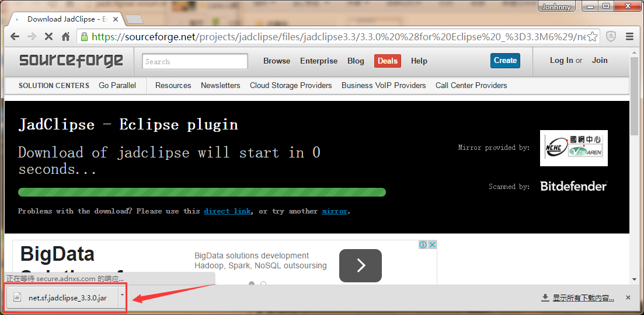Click the green padlock security icon
This screenshot has height=315, width=644.
coord(84,37)
